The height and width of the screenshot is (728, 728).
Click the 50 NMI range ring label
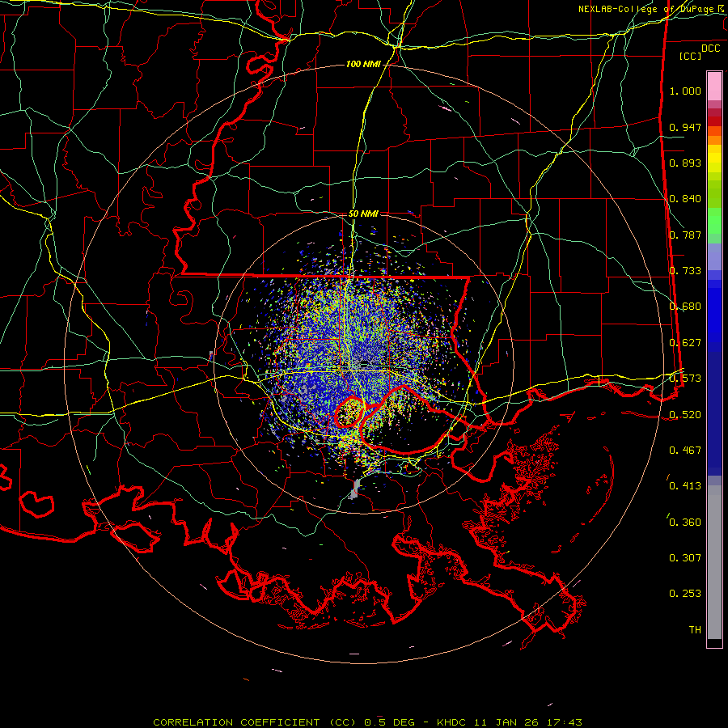point(363,214)
